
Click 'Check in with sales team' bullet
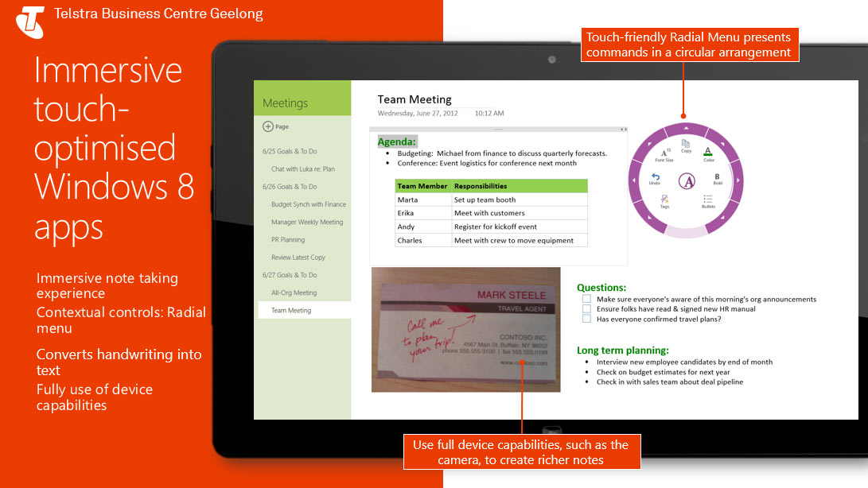[x=670, y=381]
